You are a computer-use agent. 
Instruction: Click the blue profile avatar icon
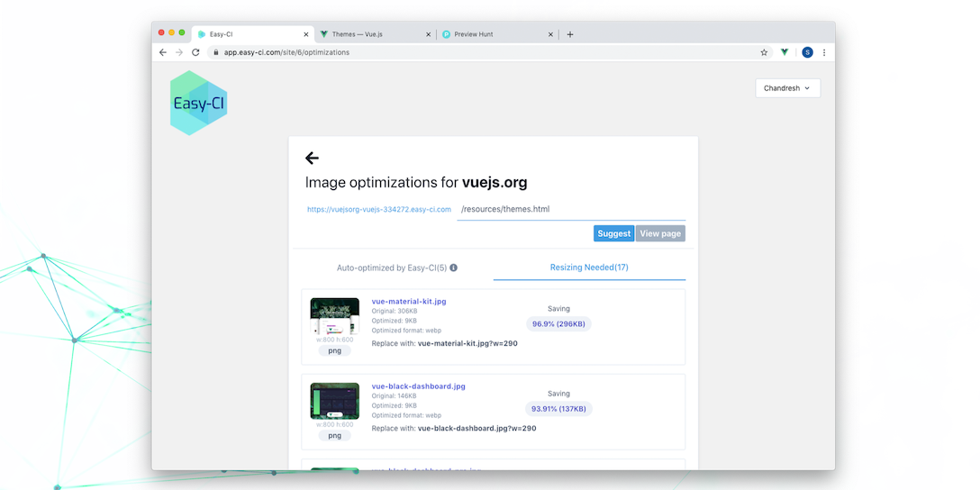(807, 52)
